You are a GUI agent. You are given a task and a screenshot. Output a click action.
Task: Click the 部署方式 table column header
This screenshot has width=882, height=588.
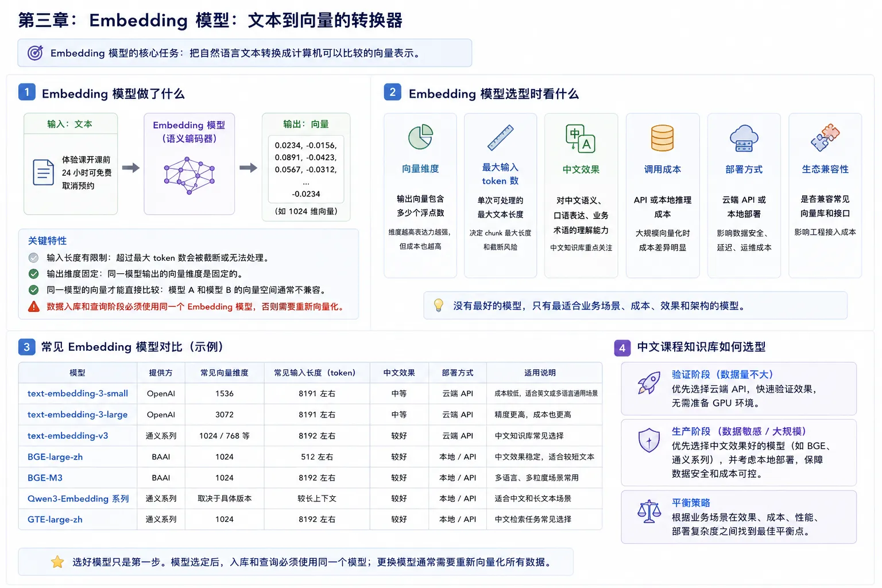[458, 373]
